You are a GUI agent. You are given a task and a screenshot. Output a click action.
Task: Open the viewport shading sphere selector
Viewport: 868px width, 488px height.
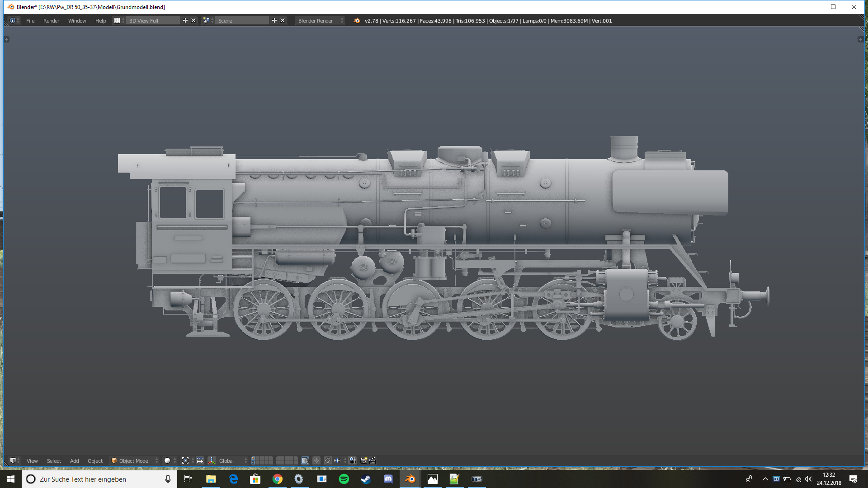click(x=168, y=461)
